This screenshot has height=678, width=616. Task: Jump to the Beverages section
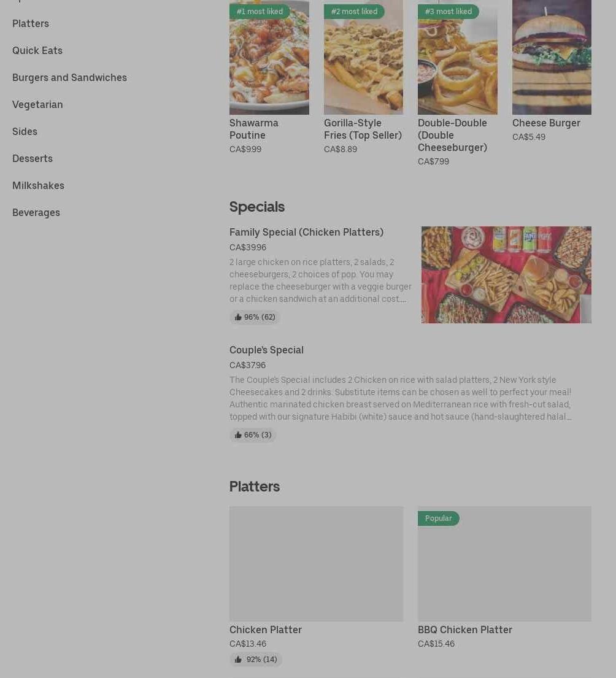[36, 213]
